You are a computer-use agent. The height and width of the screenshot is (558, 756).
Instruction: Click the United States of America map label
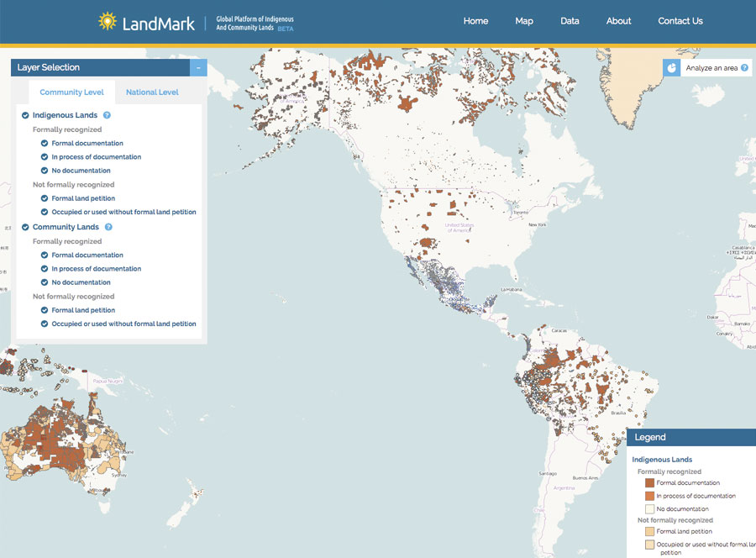coord(459,228)
